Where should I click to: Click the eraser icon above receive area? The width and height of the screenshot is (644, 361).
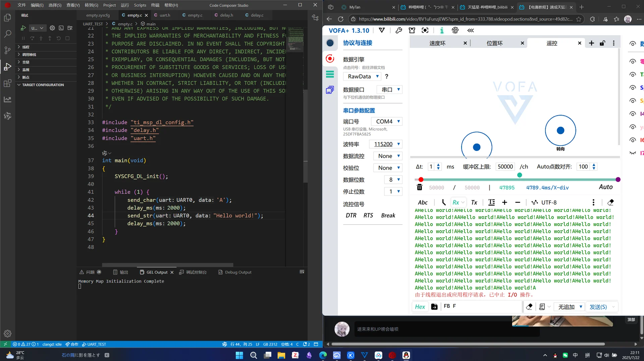[610, 202]
